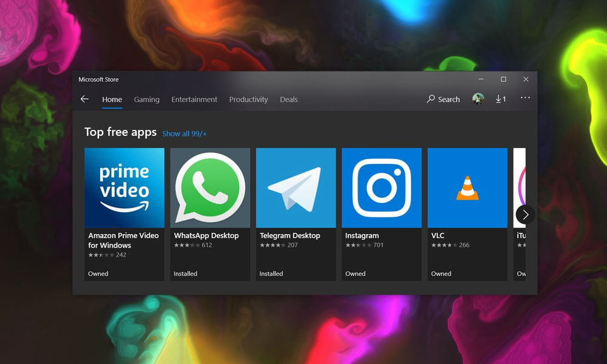This screenshot has height=364, width=607.
Task: Click Owned status under VLC
Action: [441, 274]
